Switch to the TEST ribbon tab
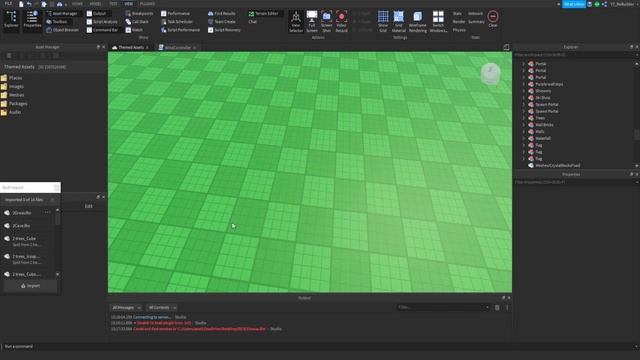Screen dimensions: 640x360 tap(113, 4)
